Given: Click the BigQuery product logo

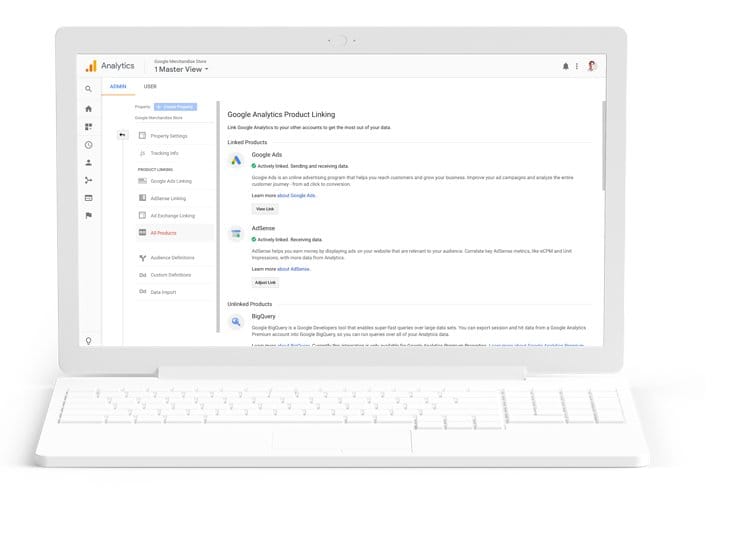Looking at the screenshot, I should click(236, 322).
